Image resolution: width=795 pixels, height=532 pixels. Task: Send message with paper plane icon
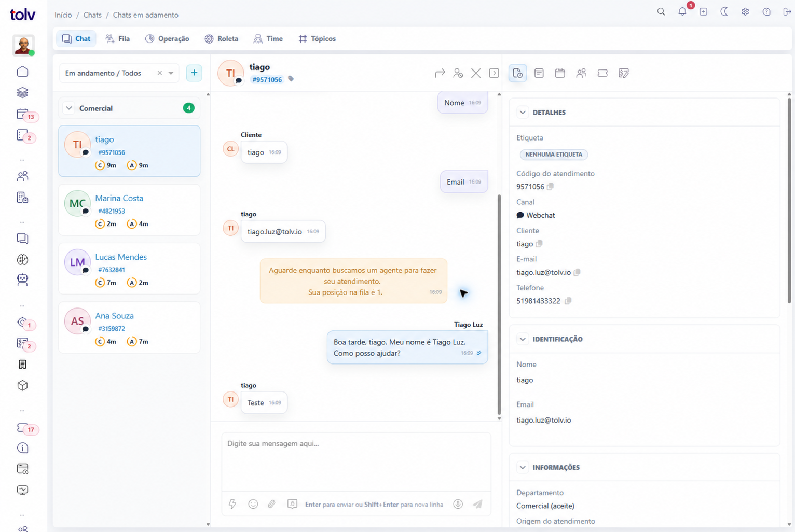pos(477,504)
